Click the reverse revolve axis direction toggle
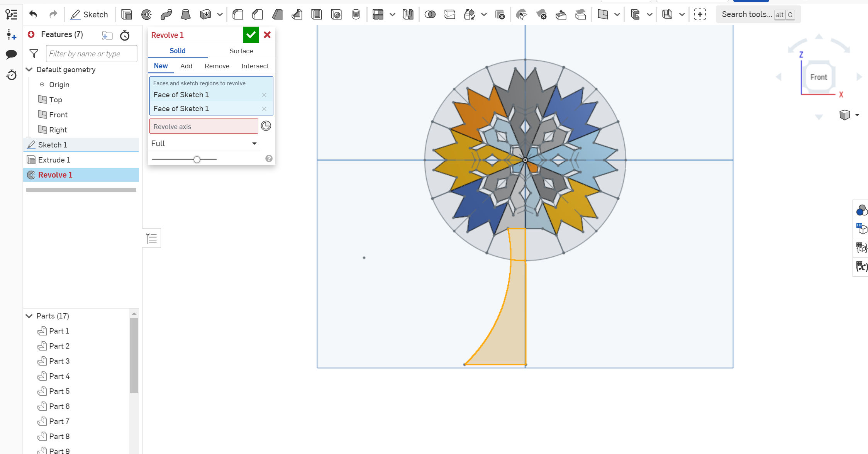868x454 pixels. [x=266, y=126]
